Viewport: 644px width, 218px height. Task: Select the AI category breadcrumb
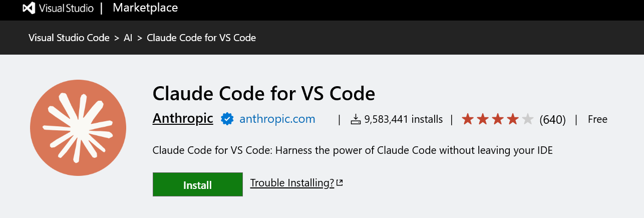tap(128, 38)
